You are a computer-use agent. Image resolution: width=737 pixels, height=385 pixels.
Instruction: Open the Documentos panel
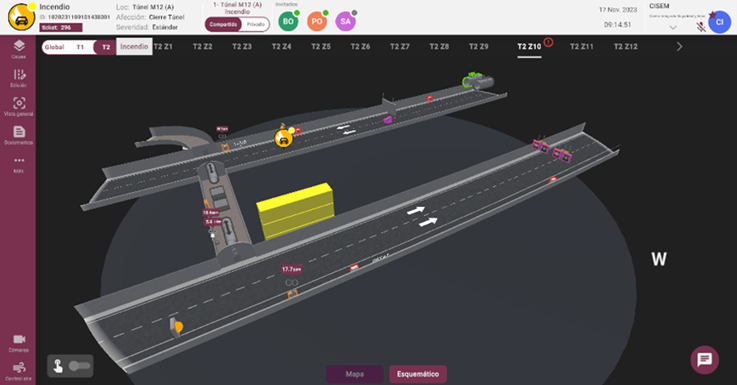coord(18,135)
